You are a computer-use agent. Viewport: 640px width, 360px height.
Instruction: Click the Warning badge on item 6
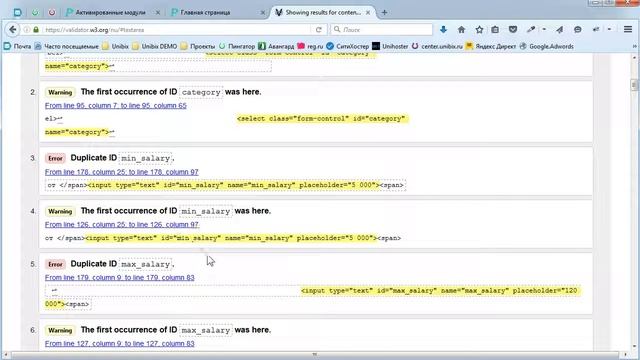(60, 330)
